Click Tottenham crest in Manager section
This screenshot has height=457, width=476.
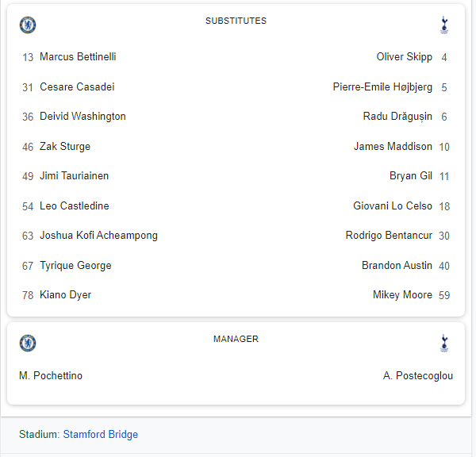coord(444,343)
